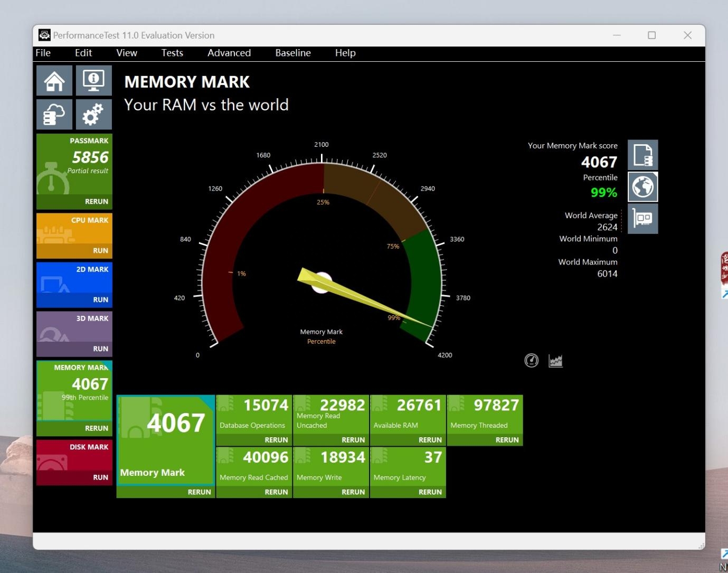Click the 99% percentile value
The height and width of the screenshot is (573, 728).
coord(604,192)
